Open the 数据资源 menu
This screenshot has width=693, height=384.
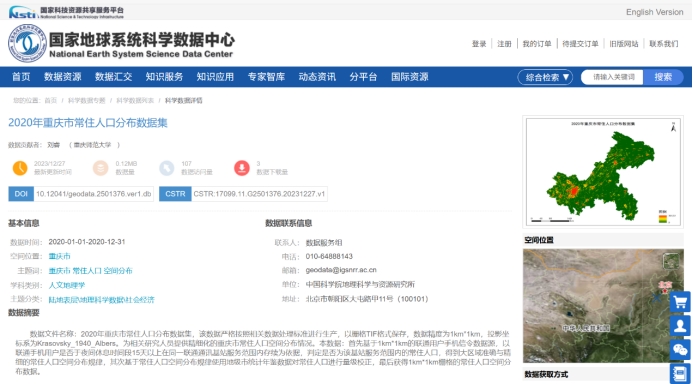pyautogui.click(x=62, y=77)
